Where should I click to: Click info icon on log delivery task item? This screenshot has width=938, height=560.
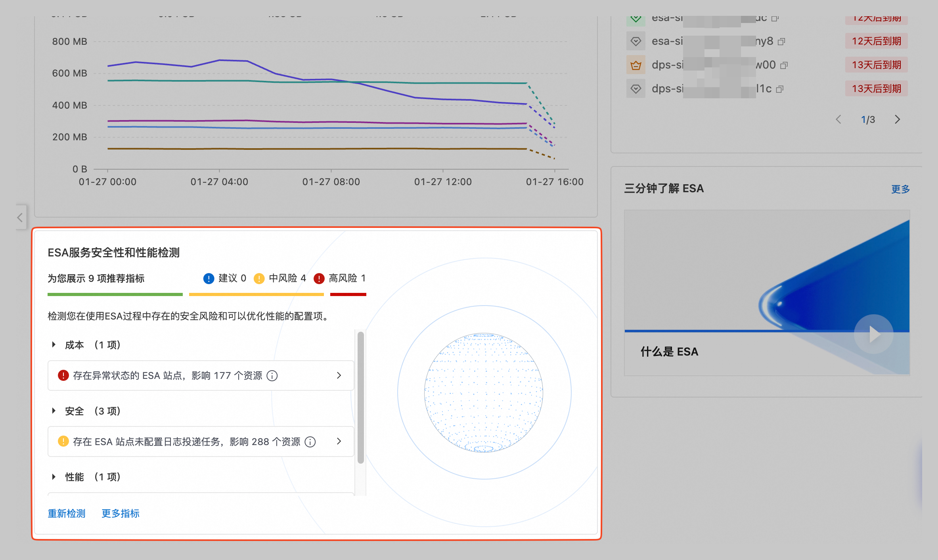tap(310, 442)
